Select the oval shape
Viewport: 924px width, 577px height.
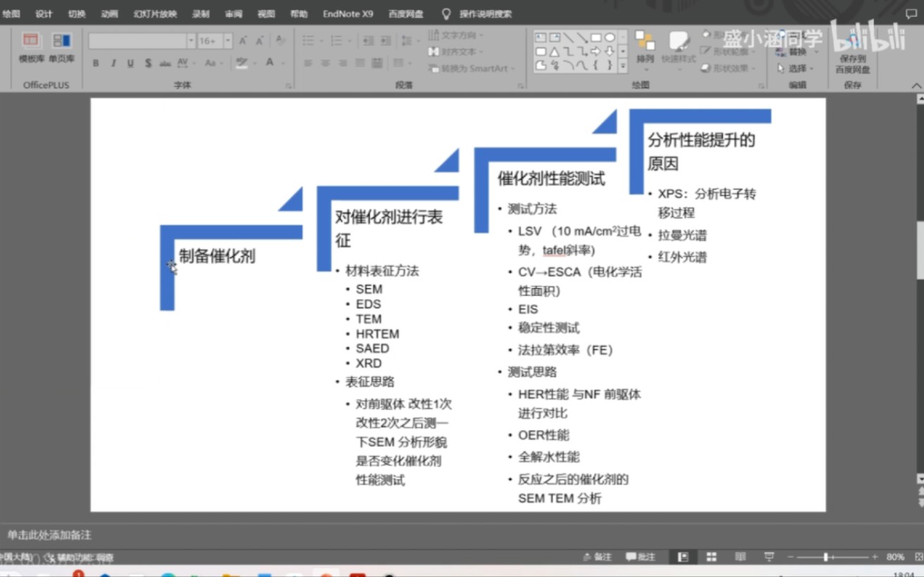(610, 37)
